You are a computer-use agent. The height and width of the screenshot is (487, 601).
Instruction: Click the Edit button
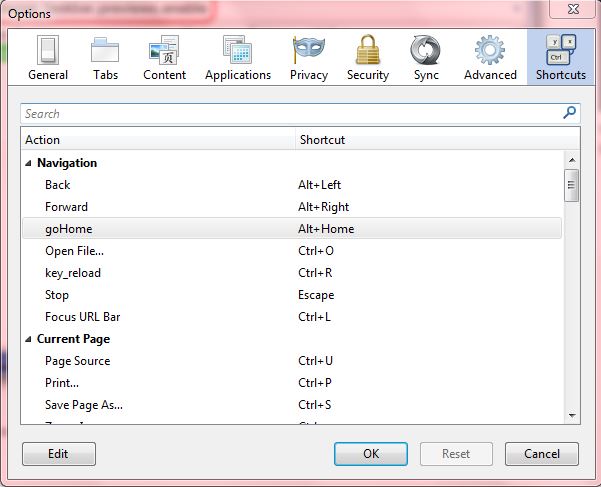(x=59, y=454)
